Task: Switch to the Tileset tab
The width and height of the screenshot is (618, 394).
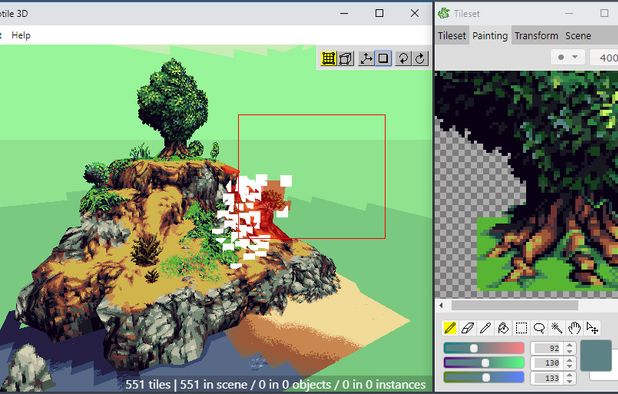Action: tap(452, 35)
